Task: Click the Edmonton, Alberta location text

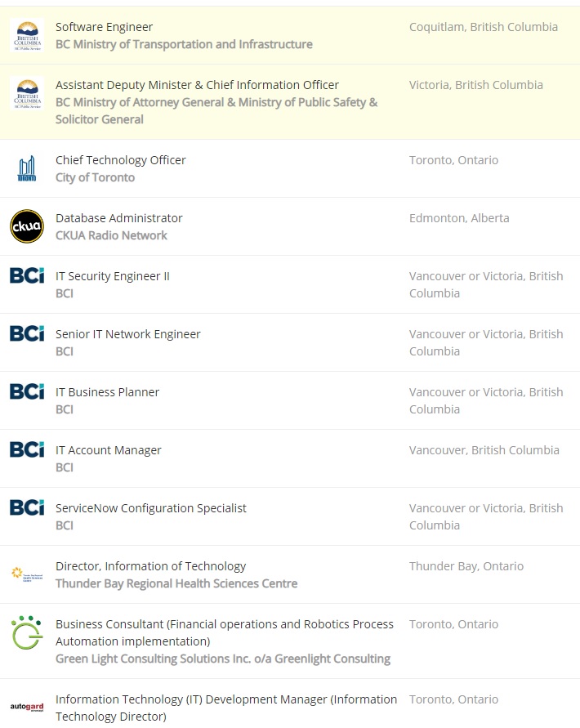Action: (458, 218)
